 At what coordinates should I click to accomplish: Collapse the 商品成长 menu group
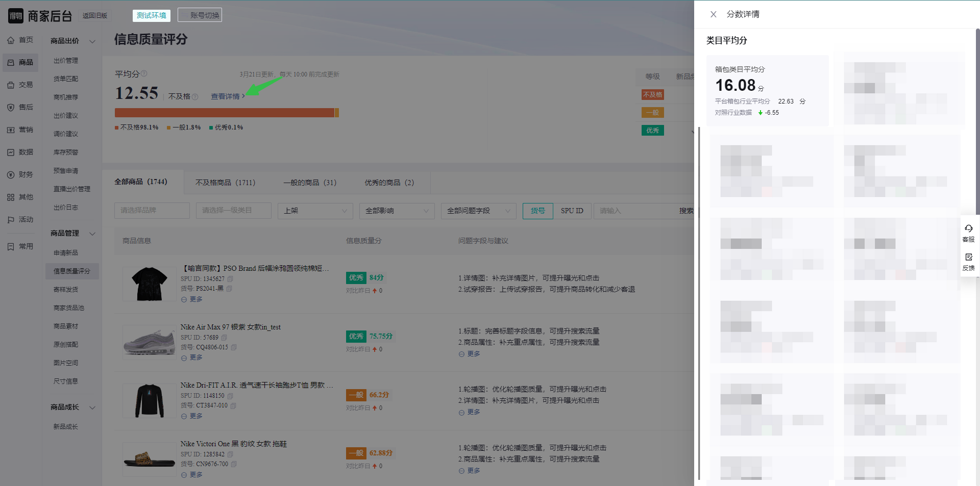tap(92, 407)
